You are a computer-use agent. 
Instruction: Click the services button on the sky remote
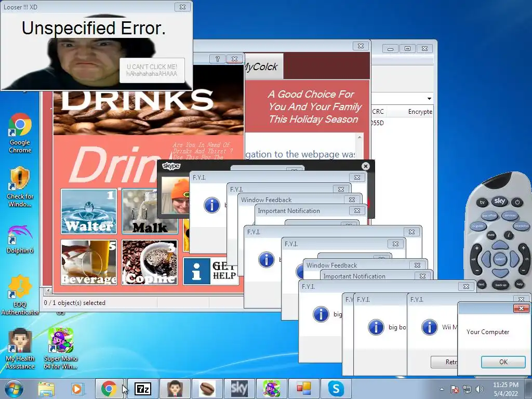pos(510,216)
